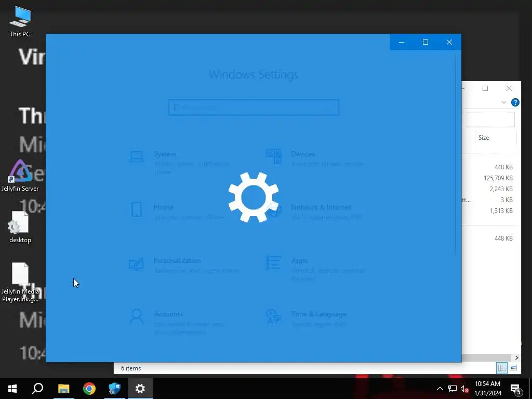Click the File Explorer horizontal scrollbar track
The width and height of the screenshot is (532, 399).
click(487, 357)
